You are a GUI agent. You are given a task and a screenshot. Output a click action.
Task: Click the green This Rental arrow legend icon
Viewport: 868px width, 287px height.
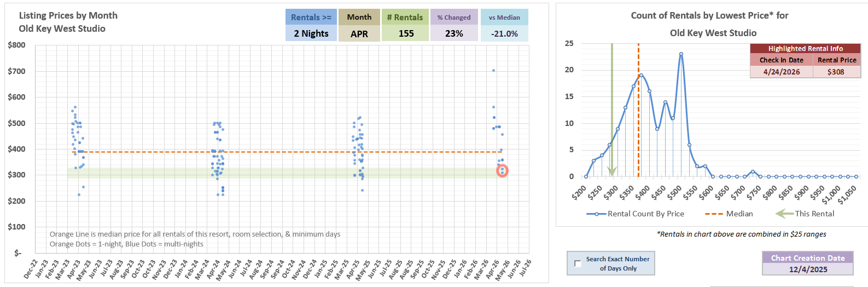[784, 214]
